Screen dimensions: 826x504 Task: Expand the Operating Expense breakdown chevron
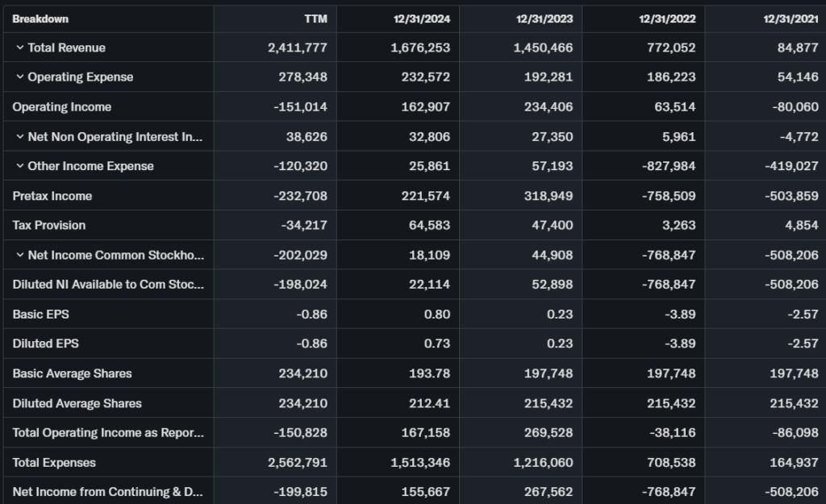[x=20, y=77]
